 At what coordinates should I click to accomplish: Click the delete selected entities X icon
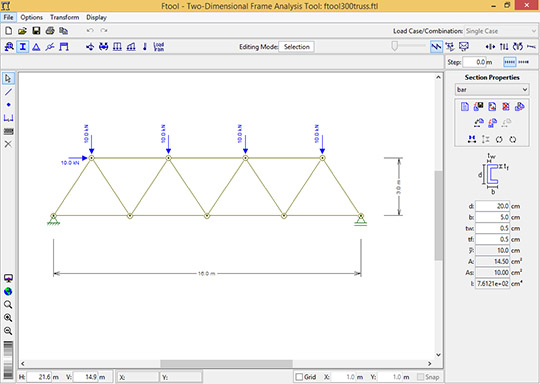click(x=8, y=144)
